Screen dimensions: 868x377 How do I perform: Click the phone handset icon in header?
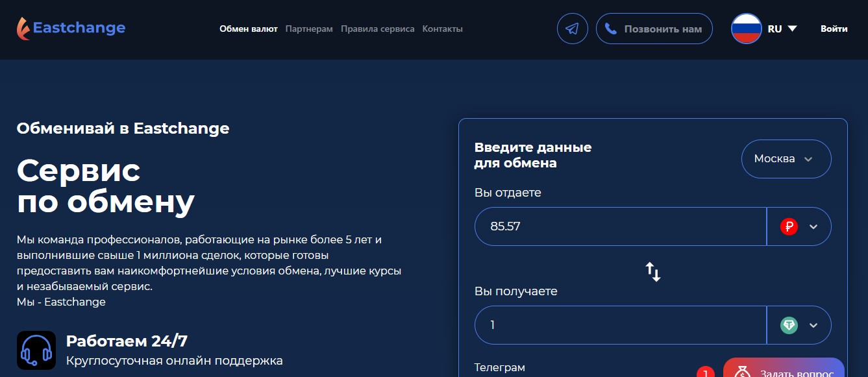pyautogui.click(x=610, y=29)
